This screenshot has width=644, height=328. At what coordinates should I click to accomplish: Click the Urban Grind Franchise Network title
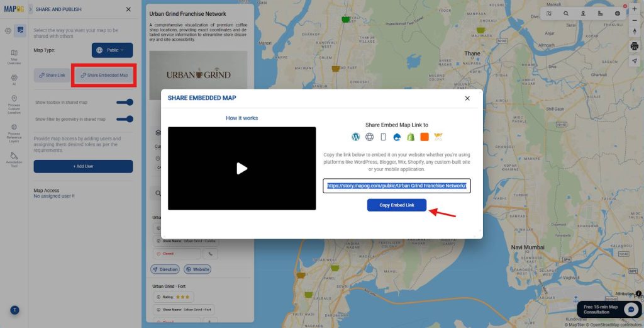pyautogui.click(x=187, y=14)
